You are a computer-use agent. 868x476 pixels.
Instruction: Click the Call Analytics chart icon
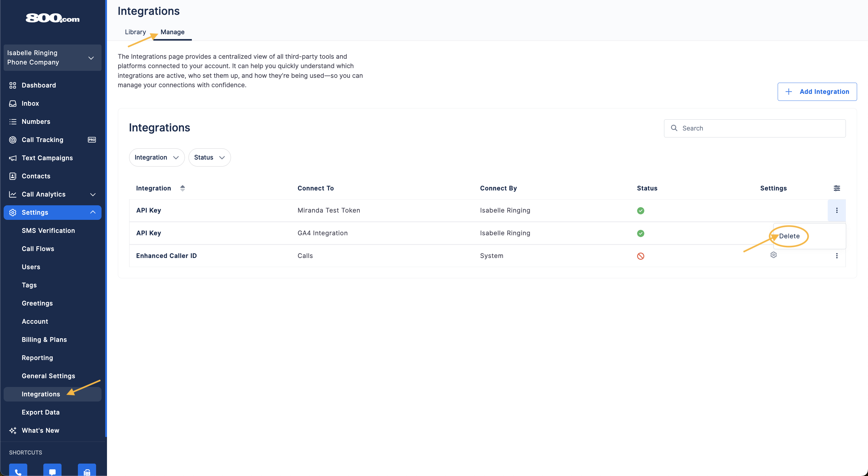(x=13, y=194)
